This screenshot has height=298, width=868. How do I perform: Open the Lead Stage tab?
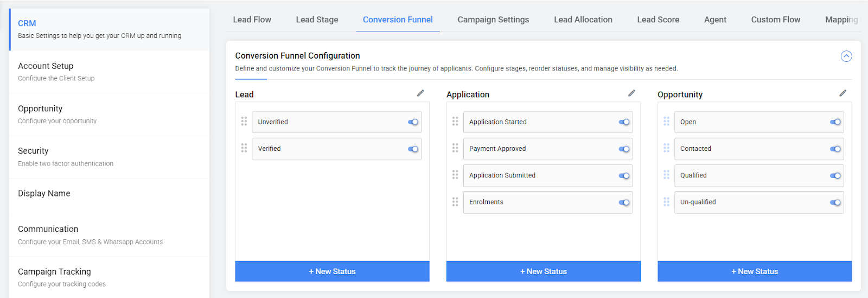317,20
